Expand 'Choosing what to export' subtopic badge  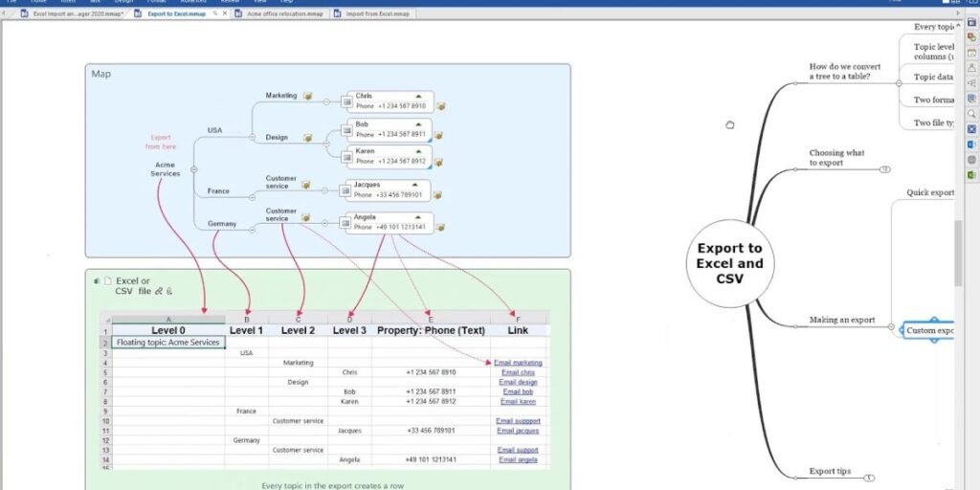pos(885,169)
